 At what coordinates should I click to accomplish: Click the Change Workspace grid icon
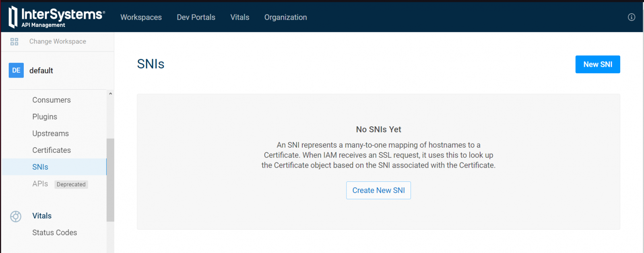14,42
